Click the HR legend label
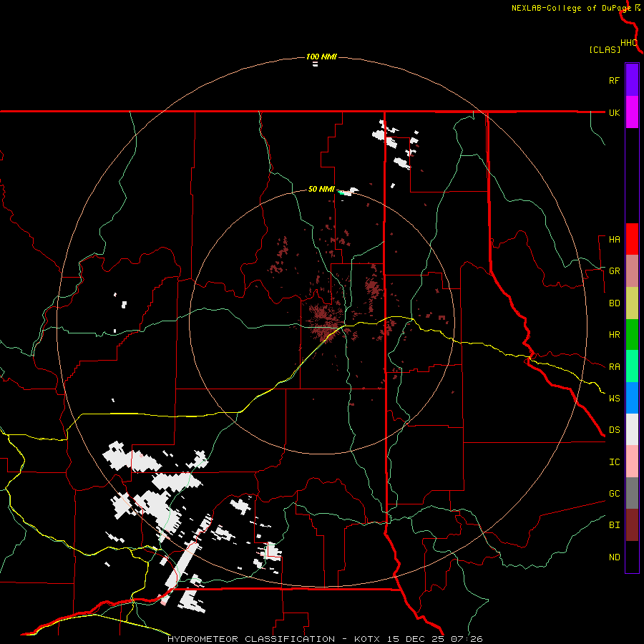The image size is (644, 644). click(x=614, y=335)
